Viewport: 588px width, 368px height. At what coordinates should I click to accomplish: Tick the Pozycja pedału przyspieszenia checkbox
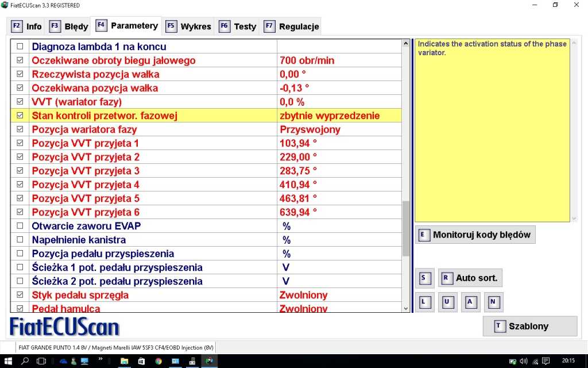point(20,254)
